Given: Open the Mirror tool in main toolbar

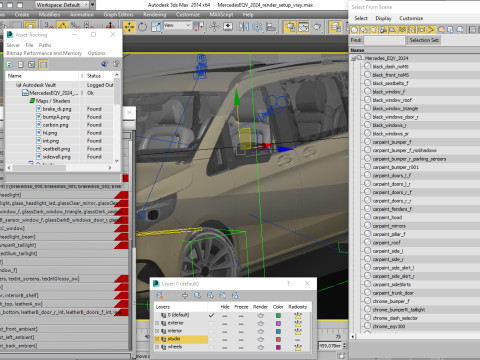Looking at the screenshot, I should [x=244, y=27].
